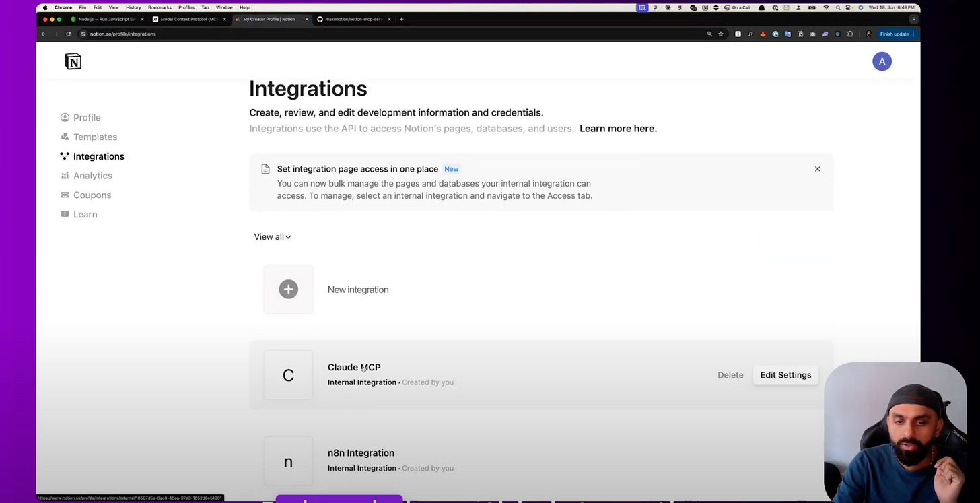Click the Chrome address bar URL
This screenshot has height=503, width=980.
pyautogui.click(x=123, y=34)
